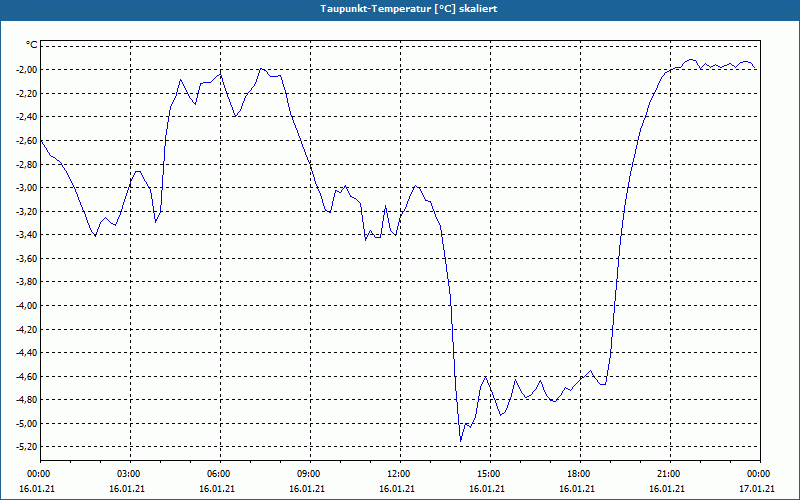
Task: Select the '16.01.21' date under 18:00
Action: point(577,489)
